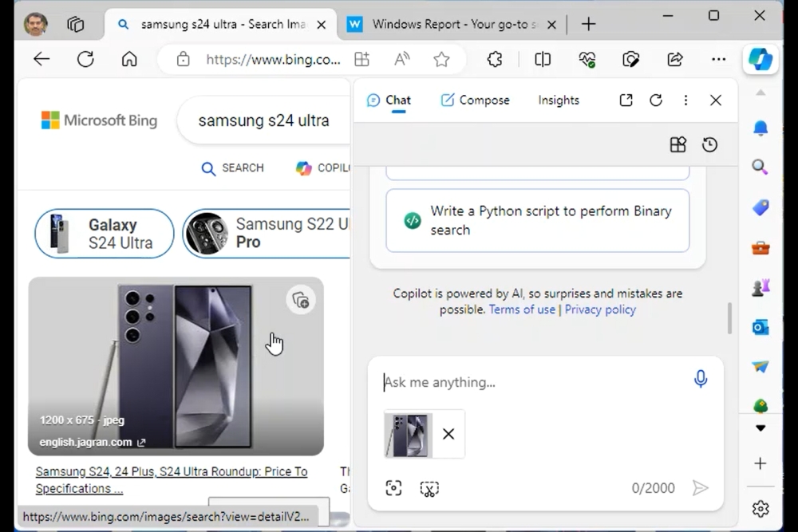Expand sidebar with the down caret
This screenshot has height=532, width=798.
(760, 428)
